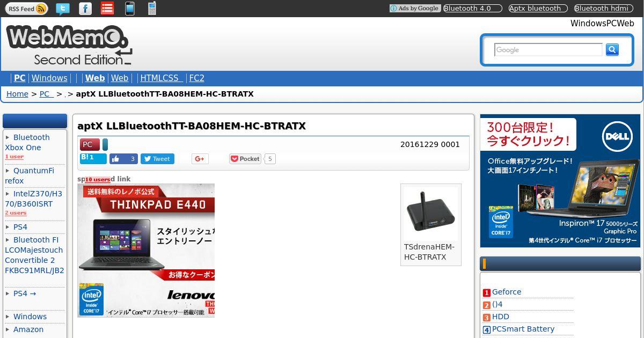Select Windows in the blue navigation bar

tap(49, 78)
